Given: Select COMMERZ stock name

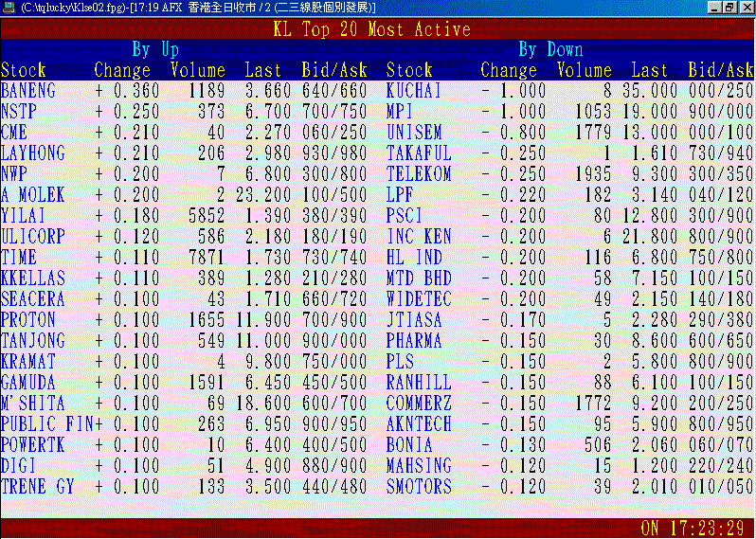Looking at the screenshot, I should (x=419, y=403).
